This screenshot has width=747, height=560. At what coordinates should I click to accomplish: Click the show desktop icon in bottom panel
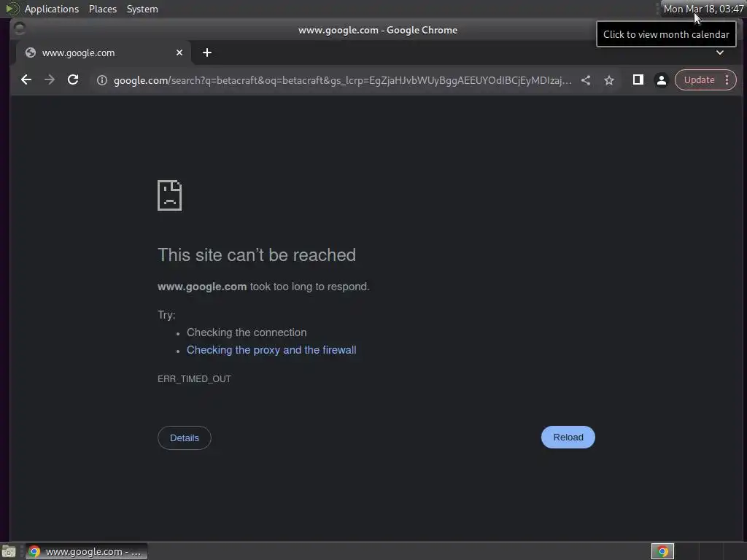pos(9,551)
